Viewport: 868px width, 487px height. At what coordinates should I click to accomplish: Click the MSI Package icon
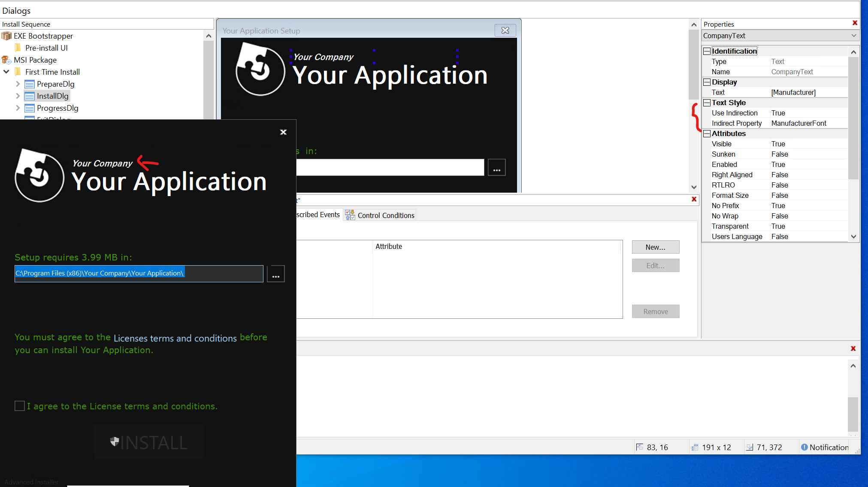[x=6, y=60]
